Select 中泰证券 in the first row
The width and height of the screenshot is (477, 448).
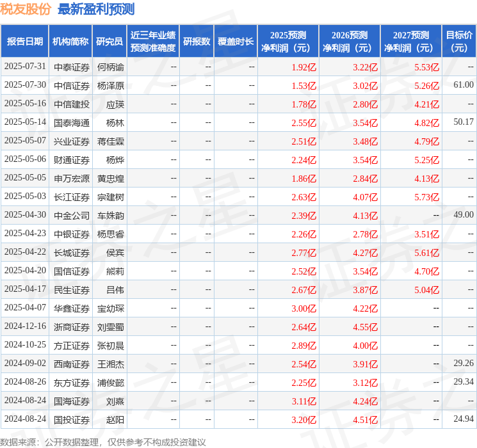click(72, 67)
